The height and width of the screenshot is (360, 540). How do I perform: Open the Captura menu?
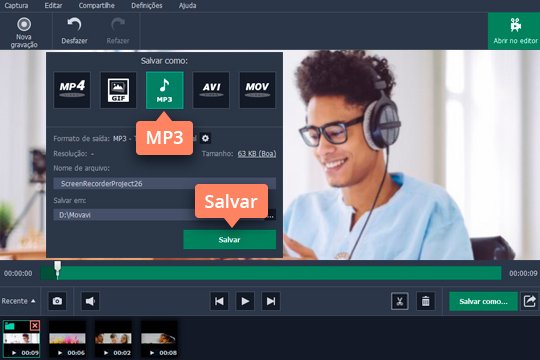coord(16,6)
